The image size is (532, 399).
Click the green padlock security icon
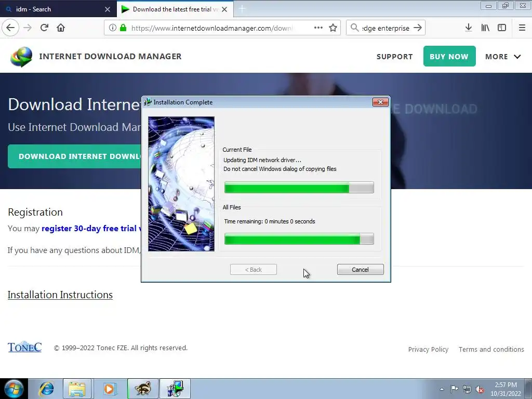click(x=123, y=28)
